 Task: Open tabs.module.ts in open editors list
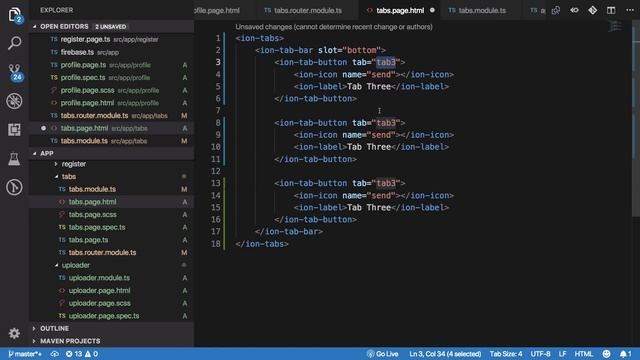112,141
